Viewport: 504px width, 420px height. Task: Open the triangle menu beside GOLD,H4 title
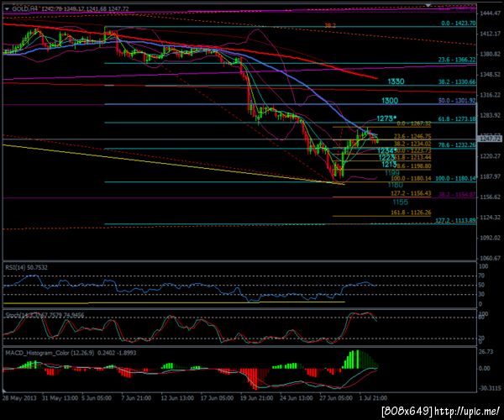7,9
